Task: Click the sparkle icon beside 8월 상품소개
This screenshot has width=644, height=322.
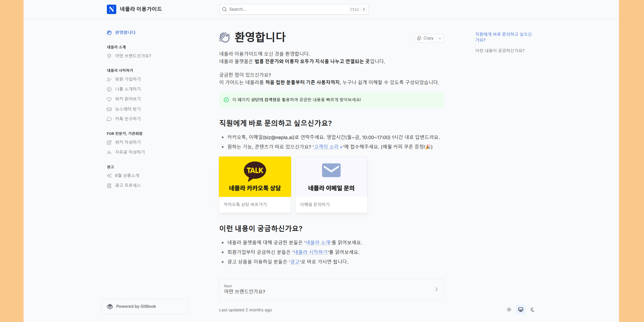Action: (x=109, y=176)
